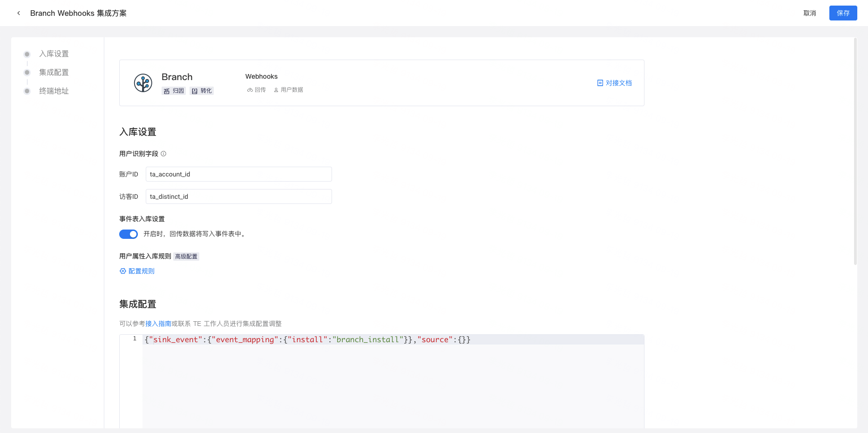868x433 pixels.
Task: Click the page vertical scrollbar
Action: coord(855,152)
